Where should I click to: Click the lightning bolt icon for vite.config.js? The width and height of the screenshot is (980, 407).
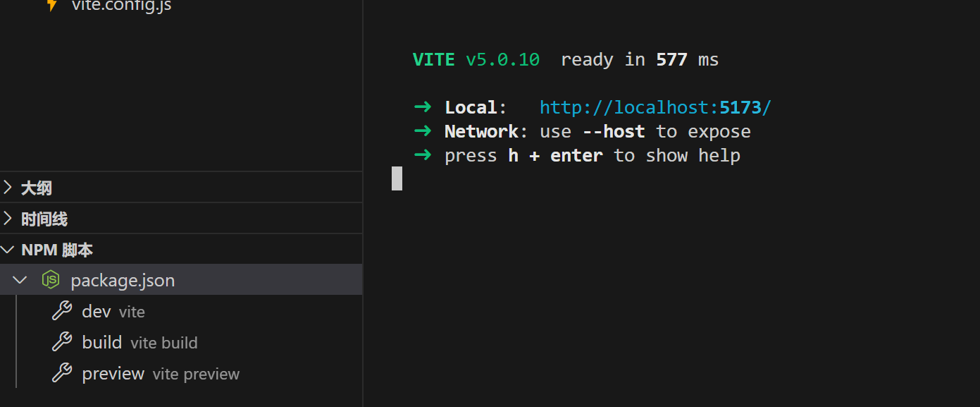coord(51,6)
